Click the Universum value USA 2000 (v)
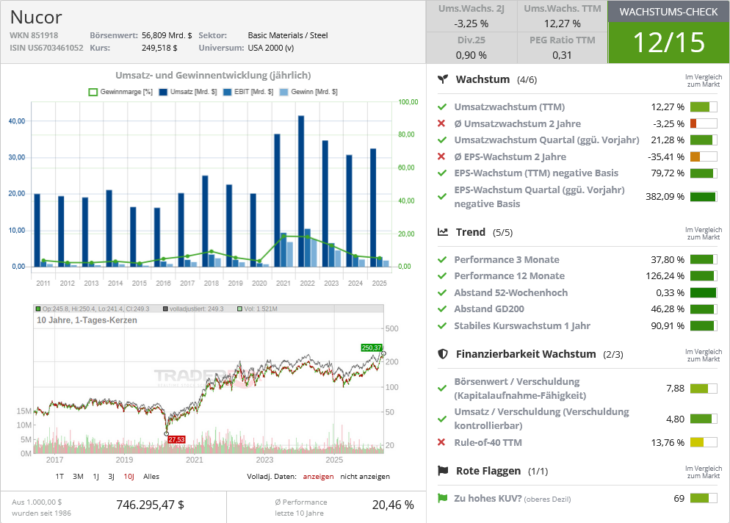 [x=270, y=48]
